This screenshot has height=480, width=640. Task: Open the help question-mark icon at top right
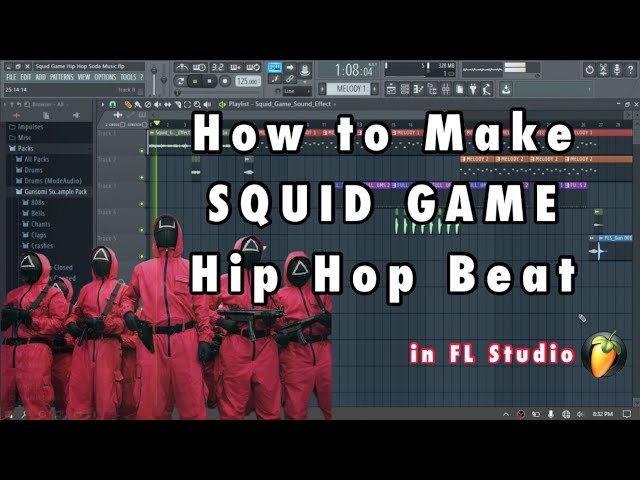tap(630, 70)
